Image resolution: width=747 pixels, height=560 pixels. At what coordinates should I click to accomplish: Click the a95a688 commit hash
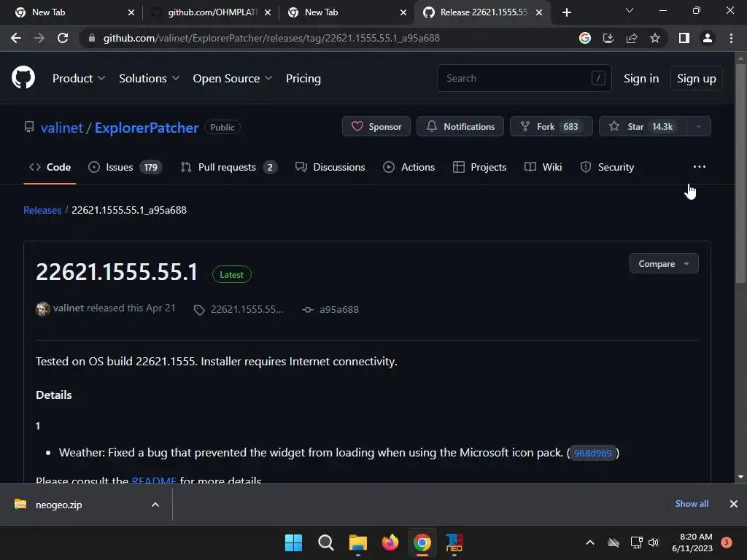(339, 309)
